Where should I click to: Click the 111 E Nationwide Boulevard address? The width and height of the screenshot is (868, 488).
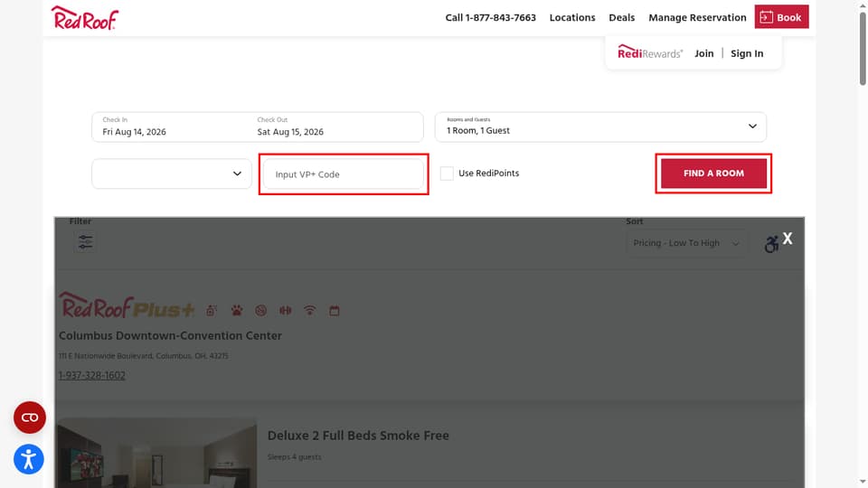(x=144, y=356)
